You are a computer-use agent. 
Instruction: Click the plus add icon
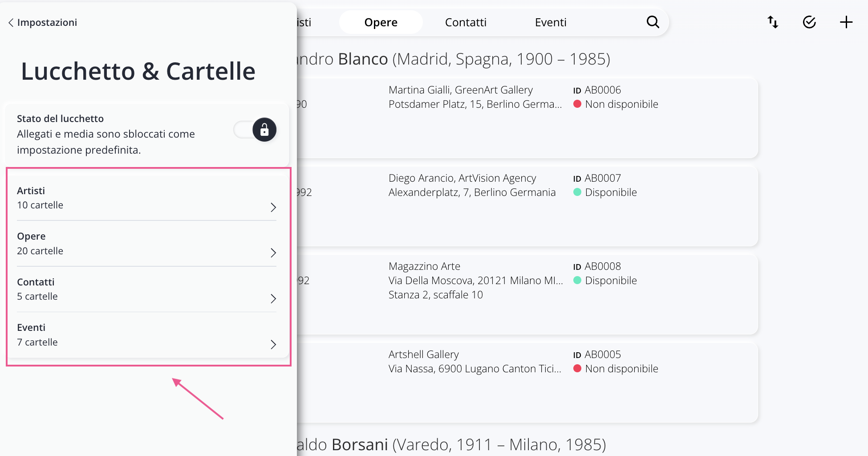pos(846,22)
